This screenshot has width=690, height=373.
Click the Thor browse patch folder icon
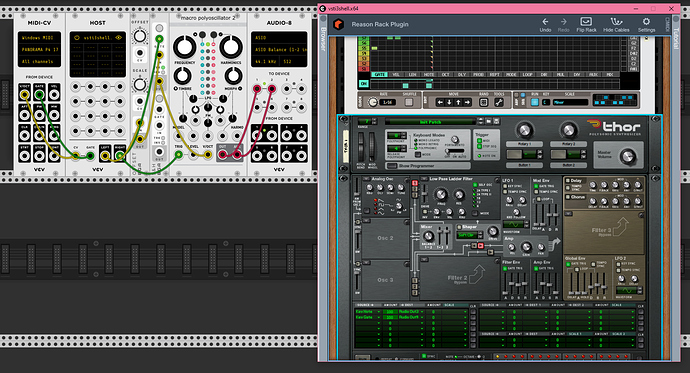pyautogui.click(x=489, y=121)
